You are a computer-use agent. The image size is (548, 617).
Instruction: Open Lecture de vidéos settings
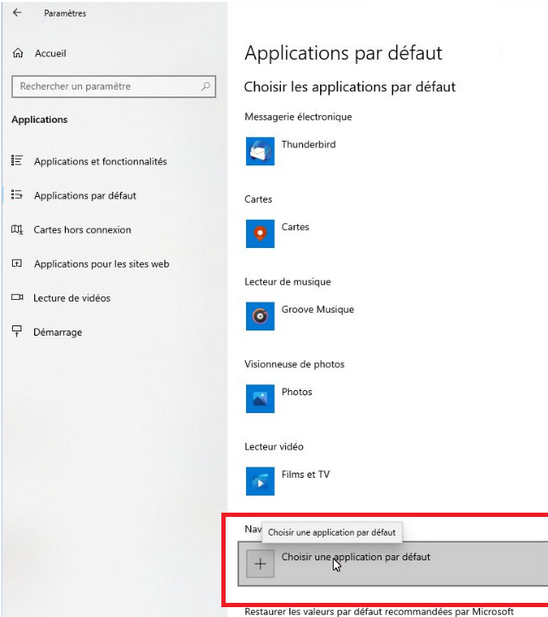pyautogui.click(x=72, y=298)
